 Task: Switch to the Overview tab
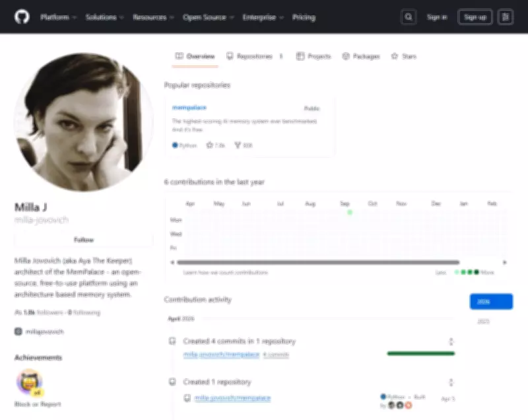195,56
